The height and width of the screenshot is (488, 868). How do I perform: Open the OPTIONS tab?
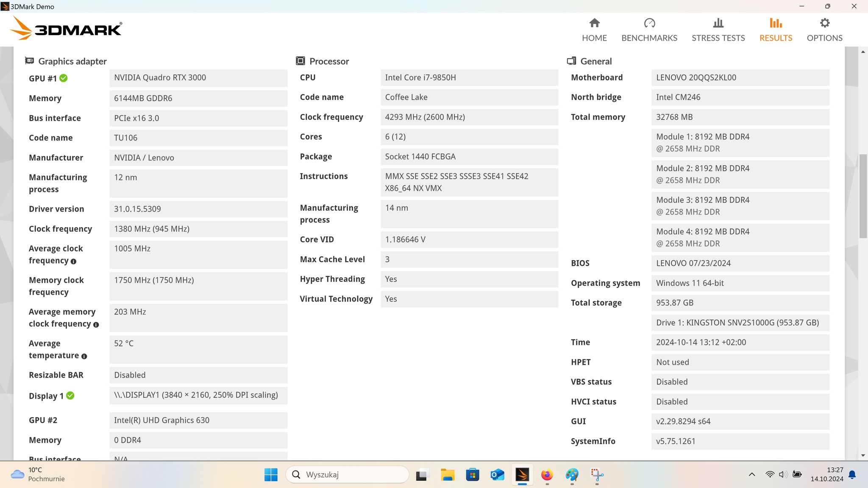coord(824,30)
